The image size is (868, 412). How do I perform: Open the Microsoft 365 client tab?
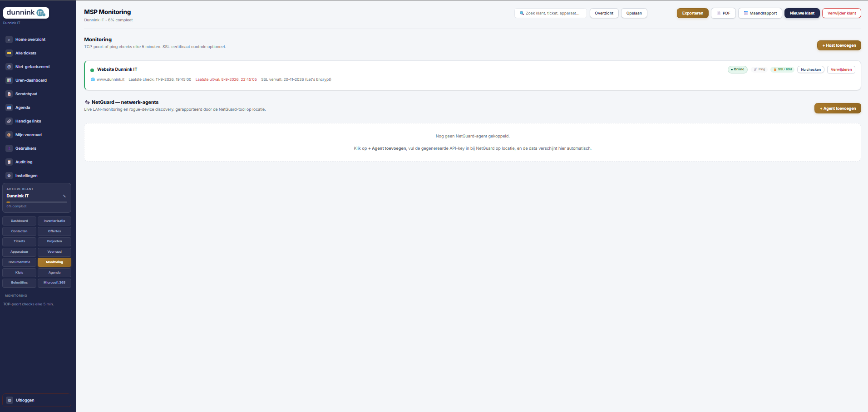pyautogui.click(x=54, y=283)
